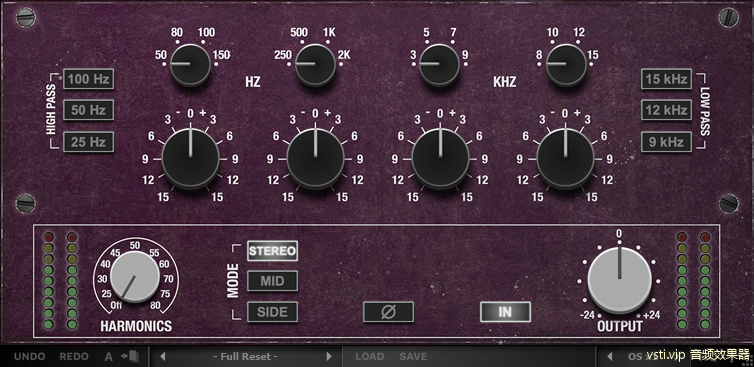Enable the 15 kHz low pass filter
This screenshot has height=367, width=754.
tap(666, 79)
